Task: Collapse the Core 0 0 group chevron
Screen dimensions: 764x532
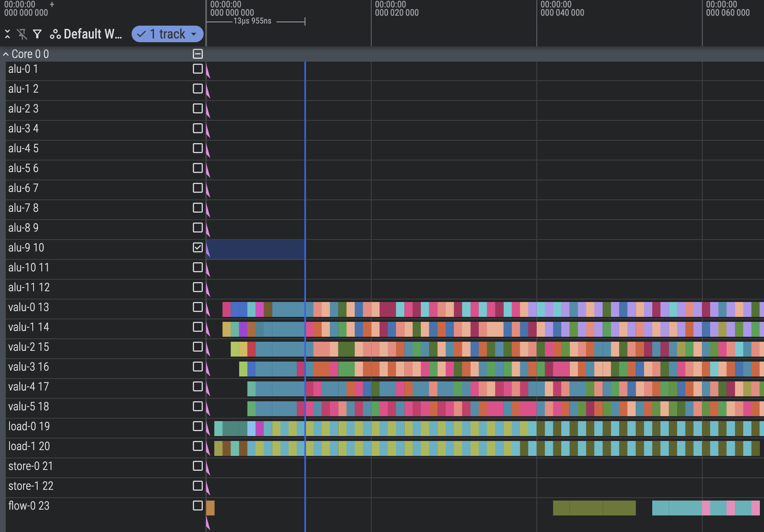Action: point(6,54)
